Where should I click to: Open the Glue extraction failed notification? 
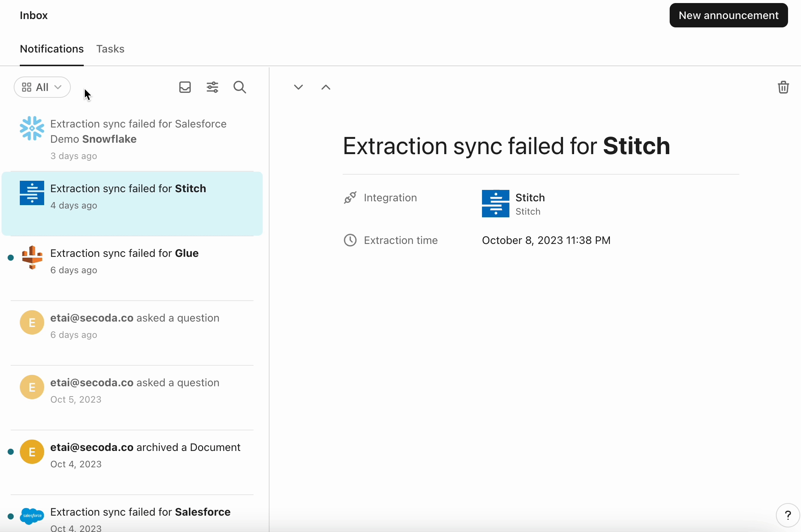(x=132, y=268)
